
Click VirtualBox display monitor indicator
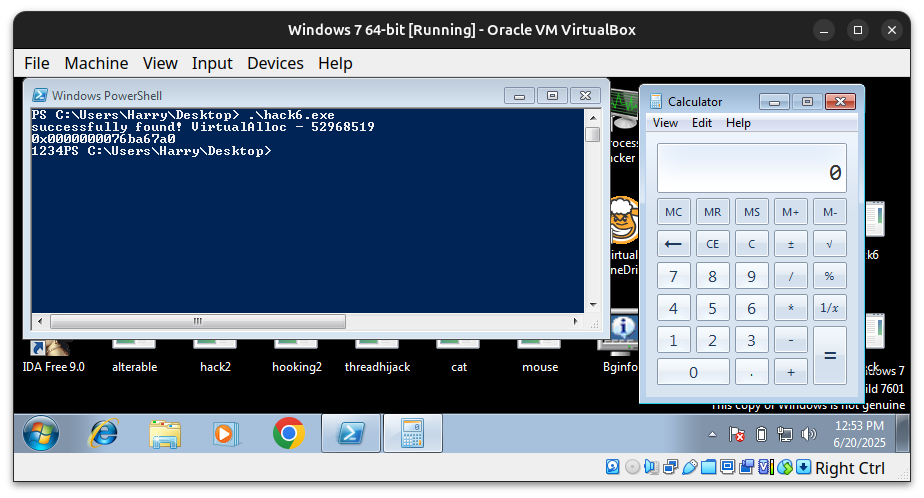point(728,467)
